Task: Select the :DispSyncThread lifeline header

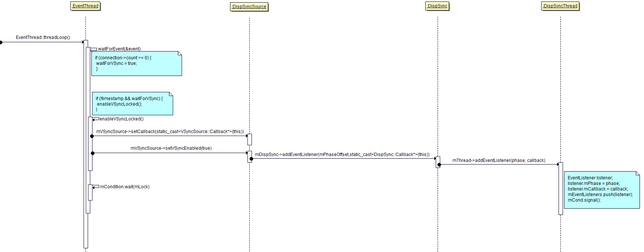Action: pyautogui.click(x=560, y=6)
